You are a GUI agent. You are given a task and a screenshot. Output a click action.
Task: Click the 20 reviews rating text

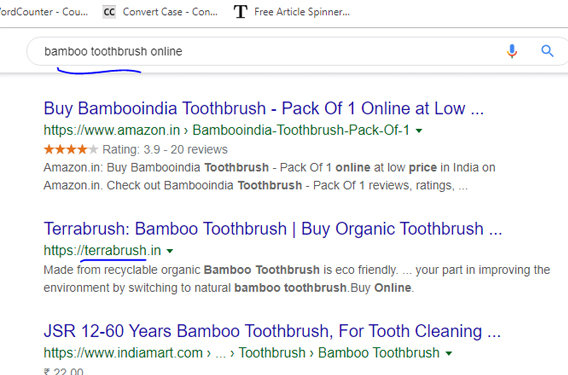[x=199, y=150]
